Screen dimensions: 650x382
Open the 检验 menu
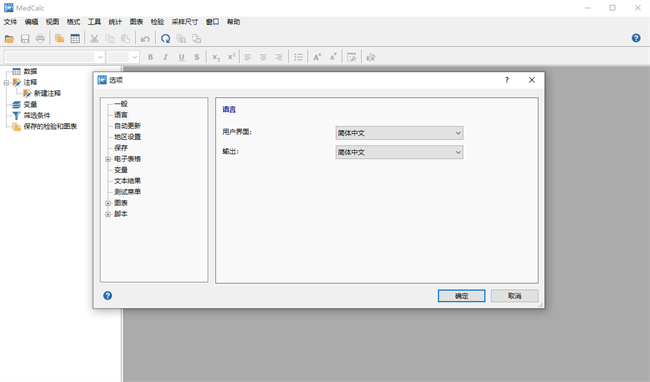tap(157, 22)
